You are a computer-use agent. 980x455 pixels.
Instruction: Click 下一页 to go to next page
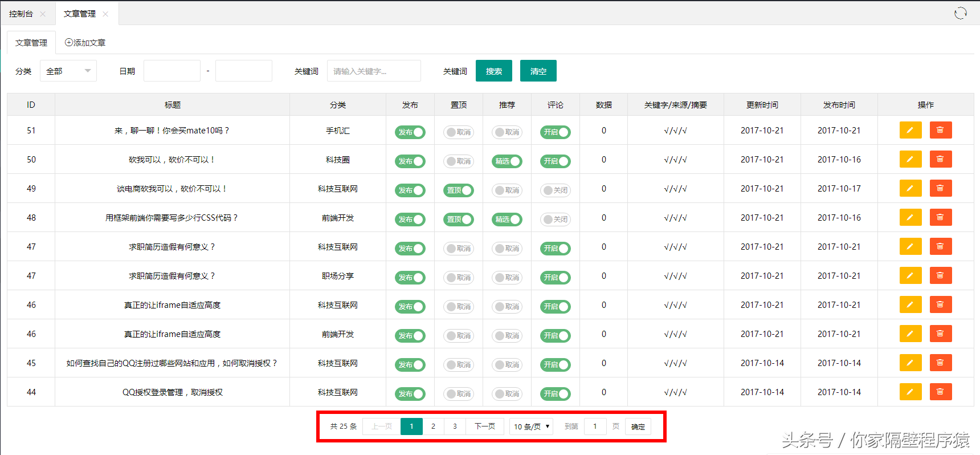pos(485,426)
